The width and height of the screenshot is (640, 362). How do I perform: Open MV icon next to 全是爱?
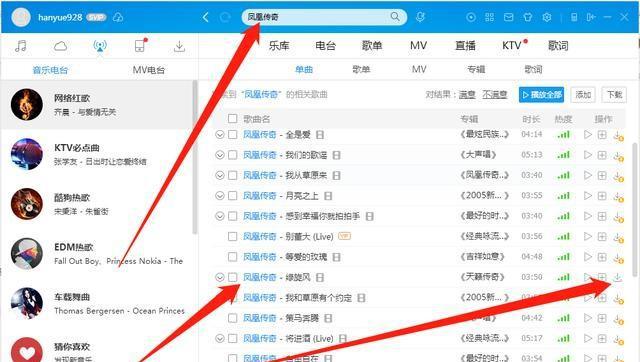[320, 135]
